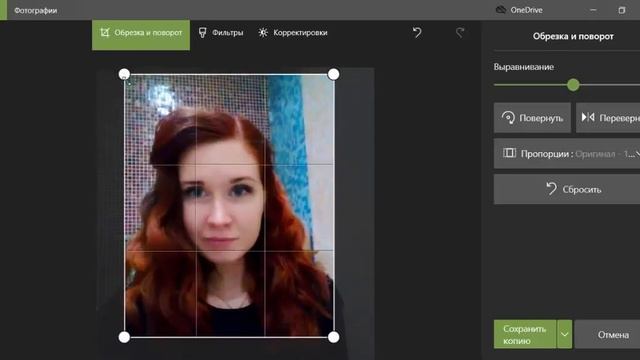
Task: Restore down the Photos window
Action: click(x=622, y=10)
